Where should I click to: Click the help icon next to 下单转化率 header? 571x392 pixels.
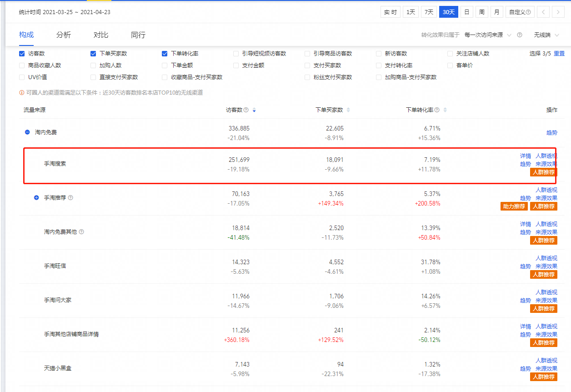click(437, 110)
